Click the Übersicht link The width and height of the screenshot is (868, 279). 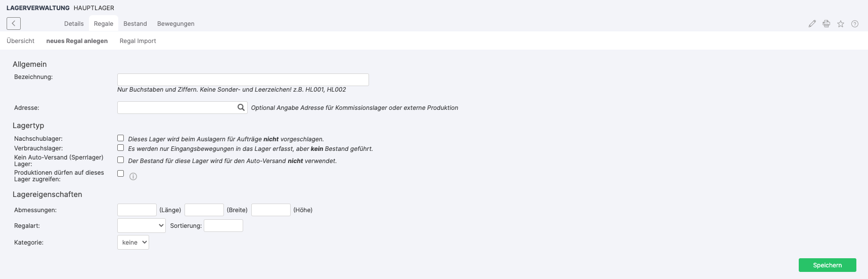(21, 41)
